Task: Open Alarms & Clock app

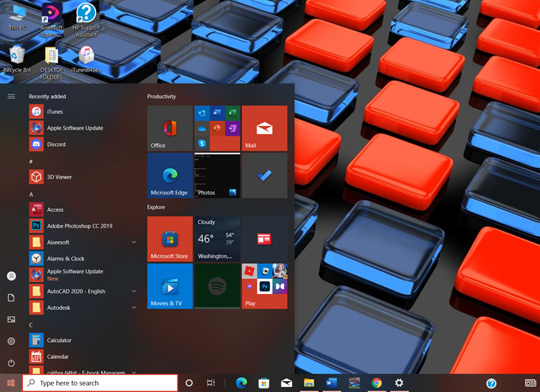Action: 82,258
